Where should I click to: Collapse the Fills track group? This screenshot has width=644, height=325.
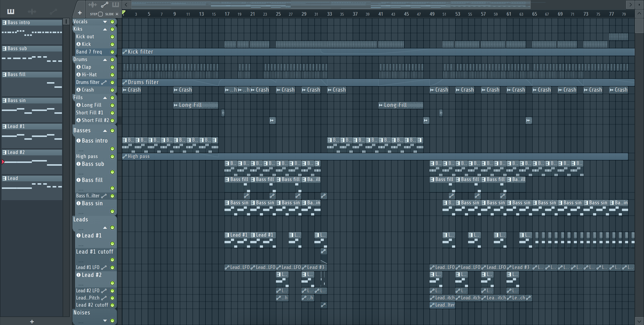pos(105,98)
